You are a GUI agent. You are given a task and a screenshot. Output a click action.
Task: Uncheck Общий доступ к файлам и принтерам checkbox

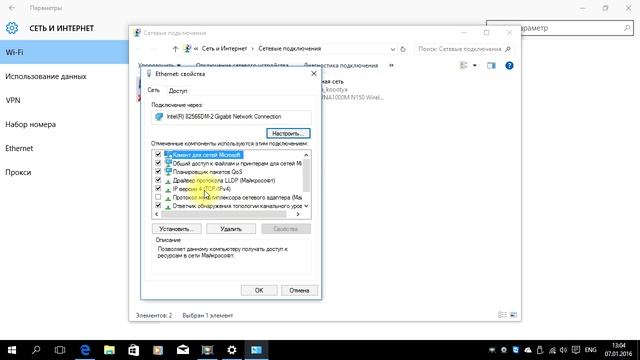pos(158,163)
